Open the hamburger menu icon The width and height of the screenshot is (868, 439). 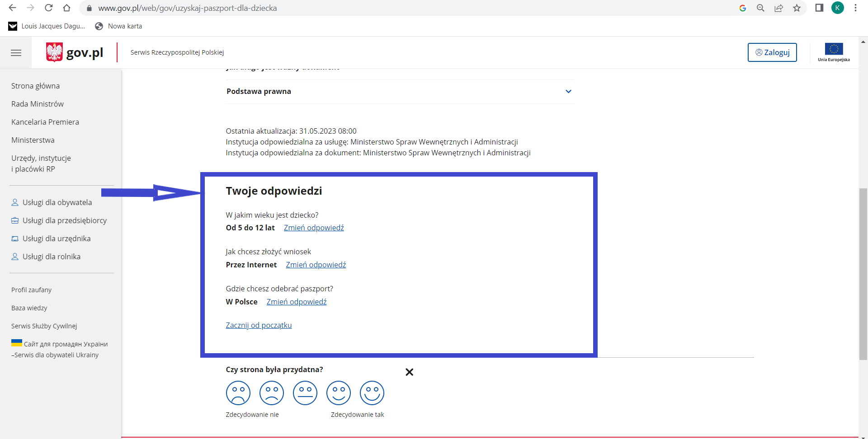tap(16, 53)
